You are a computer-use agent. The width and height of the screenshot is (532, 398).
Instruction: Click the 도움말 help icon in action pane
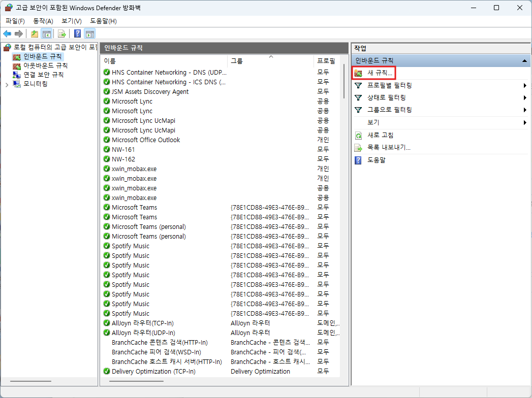coord(358,160)
